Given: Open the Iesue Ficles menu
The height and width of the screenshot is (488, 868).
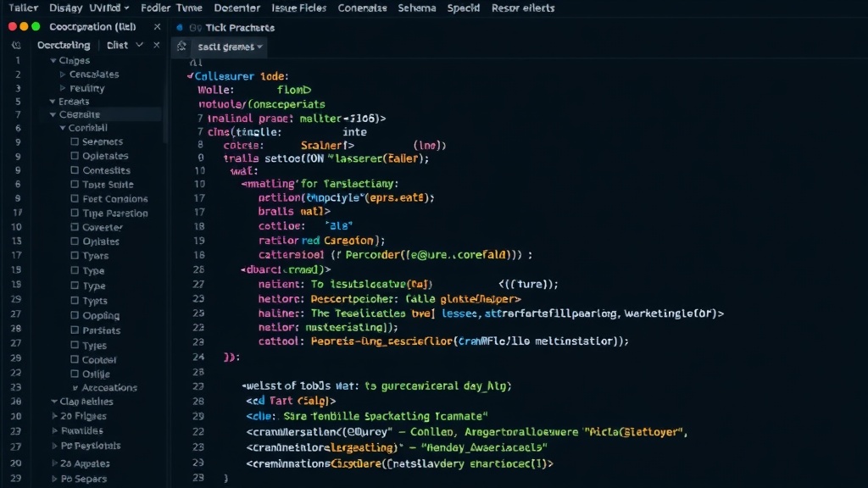Looking at the screenshot, I should pos(299,8).
